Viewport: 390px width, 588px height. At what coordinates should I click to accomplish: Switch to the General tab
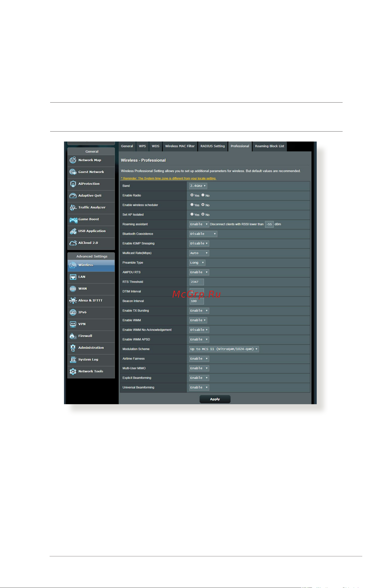pyautogui.click(x=127, y=146)
